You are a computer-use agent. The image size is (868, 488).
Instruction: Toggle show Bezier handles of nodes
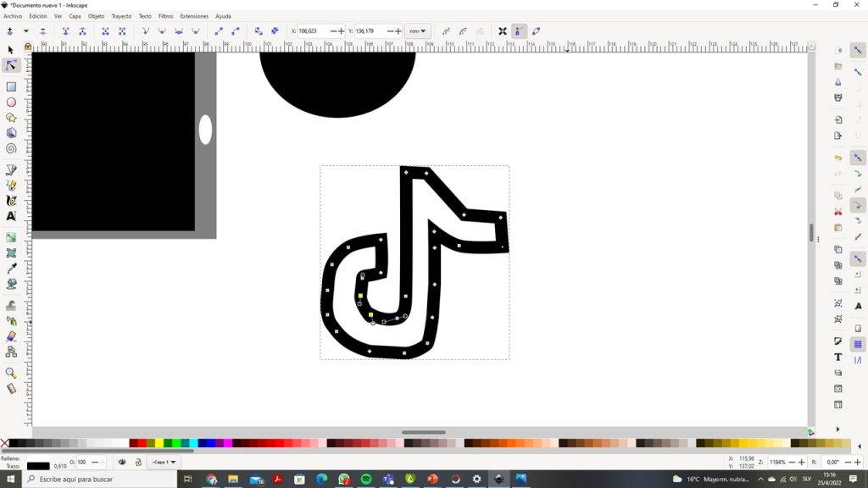pyautogui.click(x=520, y=31)
